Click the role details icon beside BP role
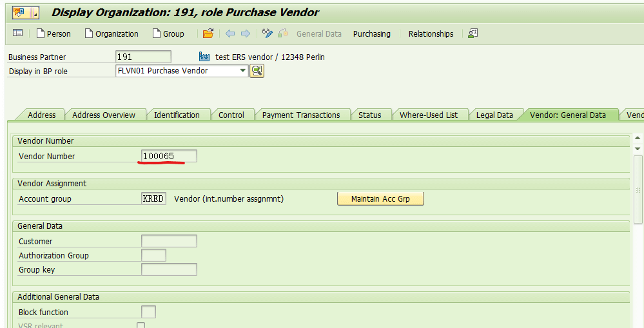The image size is (644, 328). [257, 71]
